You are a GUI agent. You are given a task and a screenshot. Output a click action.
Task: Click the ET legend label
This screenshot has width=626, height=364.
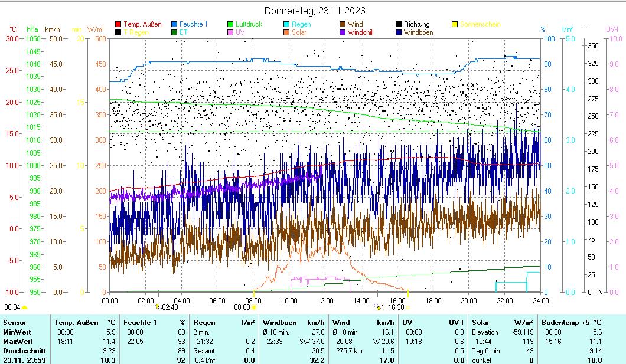(x=183, y=32)
